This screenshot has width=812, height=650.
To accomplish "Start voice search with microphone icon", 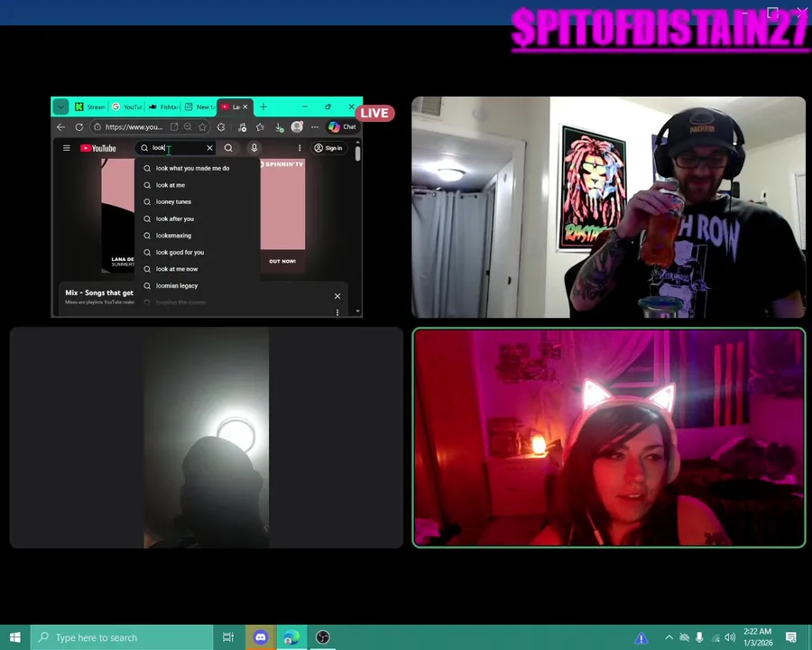I will (x=254, y=148).
